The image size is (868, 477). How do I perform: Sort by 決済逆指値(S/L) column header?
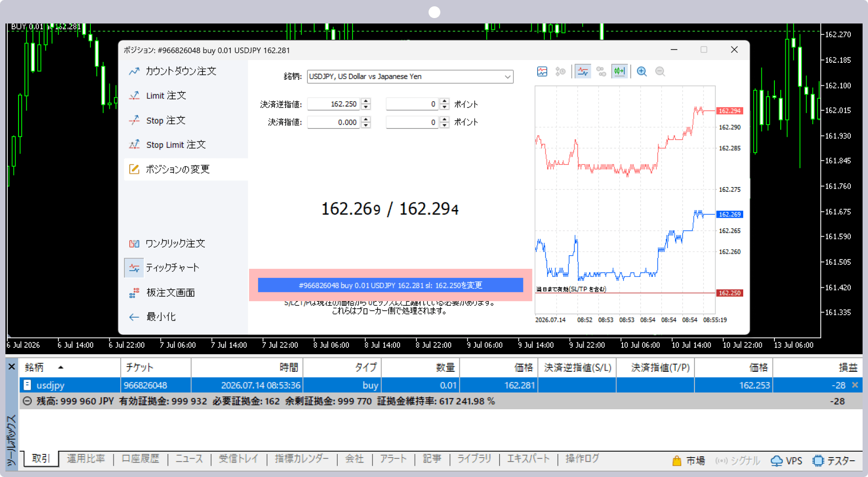[577, 368]
